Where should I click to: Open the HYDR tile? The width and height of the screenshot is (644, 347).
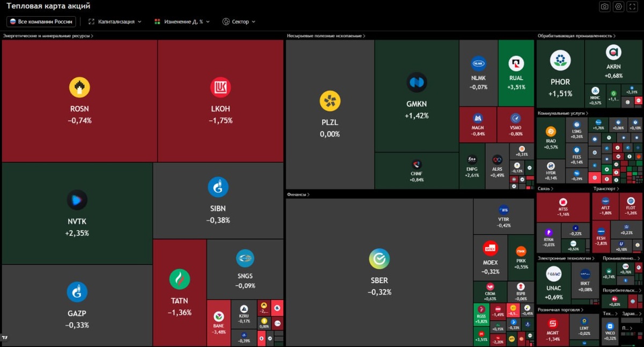[x=551, y=172]
